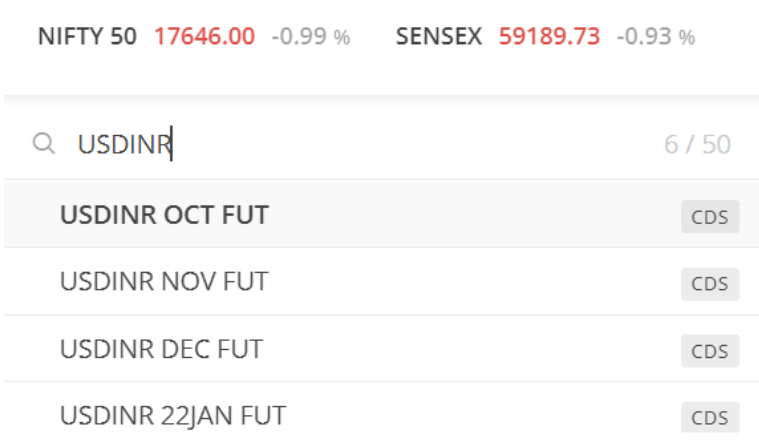Click SENSEX value 59189.73

(x=549, y=36)
